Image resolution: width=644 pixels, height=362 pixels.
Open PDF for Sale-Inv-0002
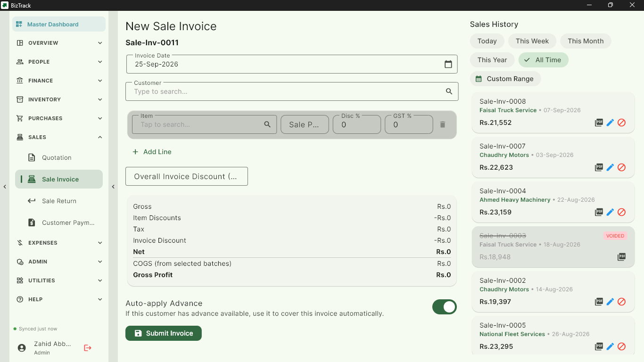599,302
